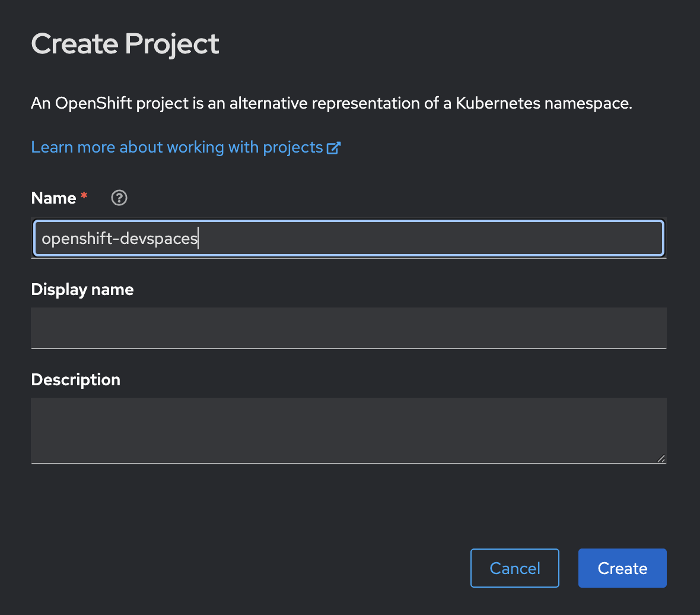Image resolution: width=700 pixels, height=615 pixels.
Task: Click the Name field label
Action: point(53,198)
